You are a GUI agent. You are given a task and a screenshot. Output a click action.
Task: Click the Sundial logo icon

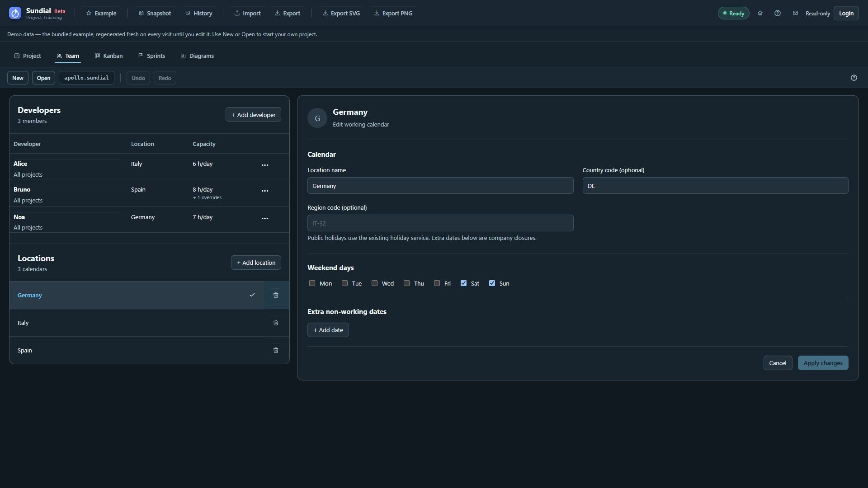coord(15,13)
